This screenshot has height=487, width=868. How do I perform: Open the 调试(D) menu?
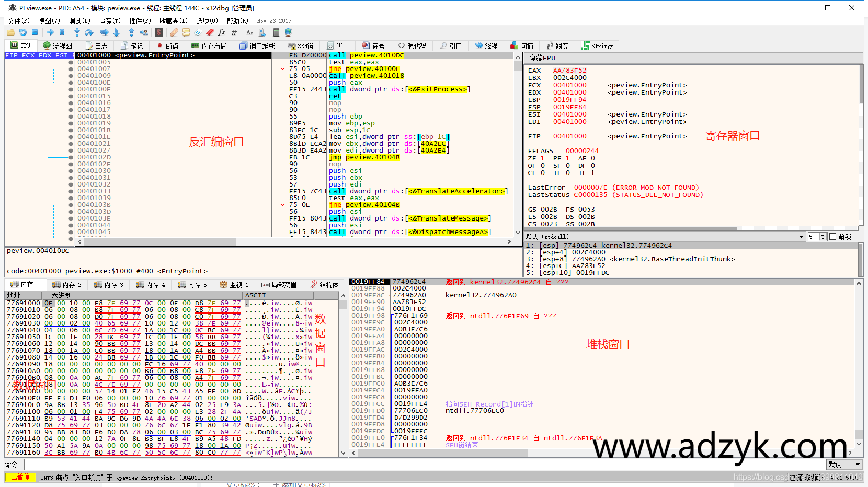click(x=79, y=21)
